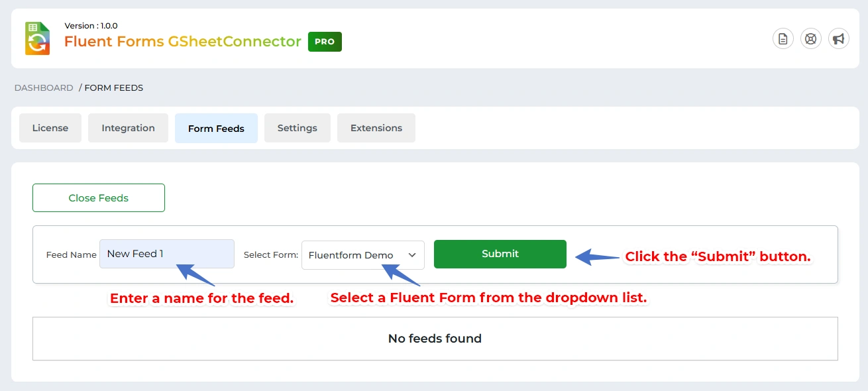868x391 pixels.
Task: Click the Select Form label
Action: [271, 255]
